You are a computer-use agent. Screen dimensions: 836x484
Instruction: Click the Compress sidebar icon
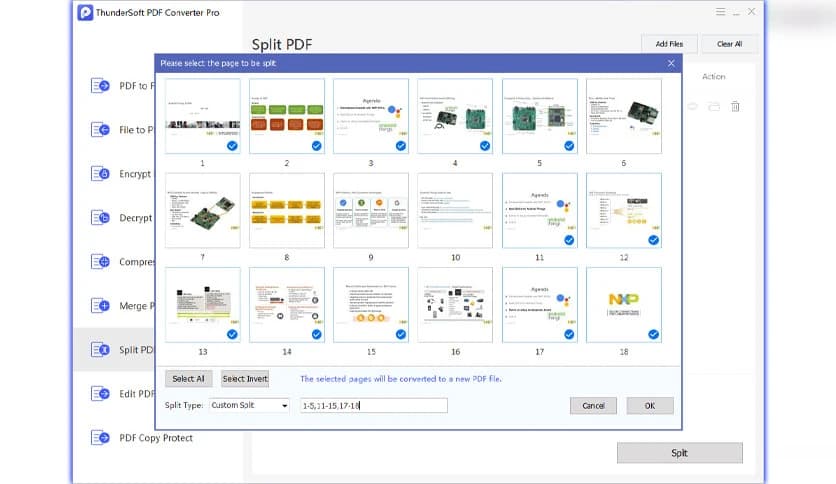click(100, 262)
